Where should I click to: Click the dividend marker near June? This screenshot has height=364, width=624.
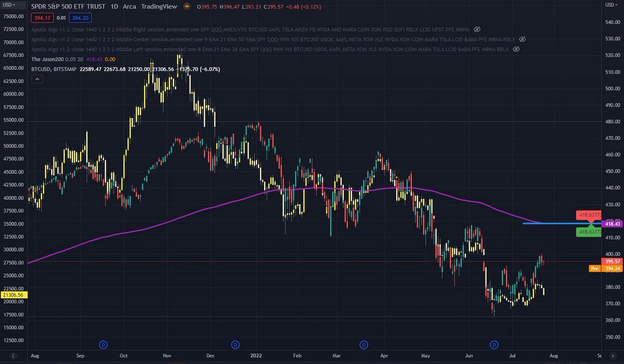point(495,344)
